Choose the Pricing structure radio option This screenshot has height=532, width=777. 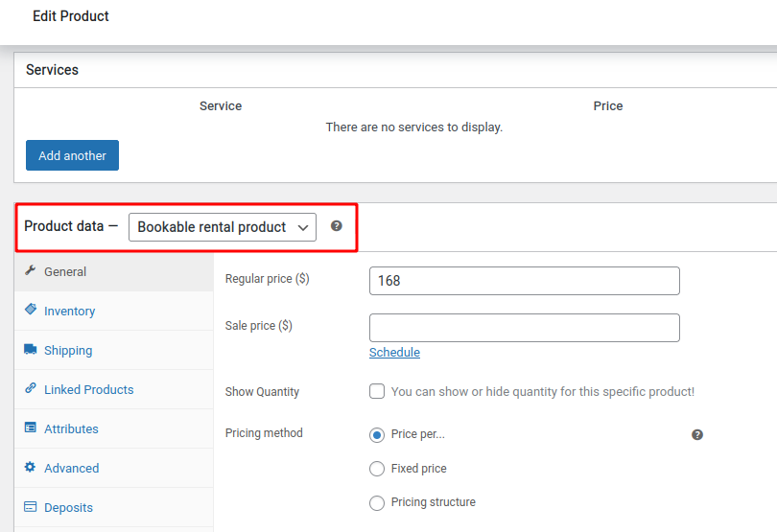point(377,503)
